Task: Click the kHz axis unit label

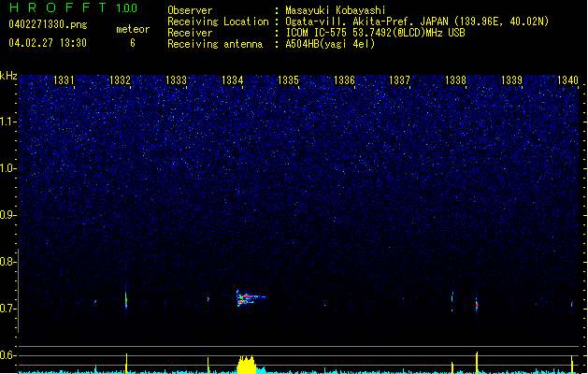Action: pos(8,76)
